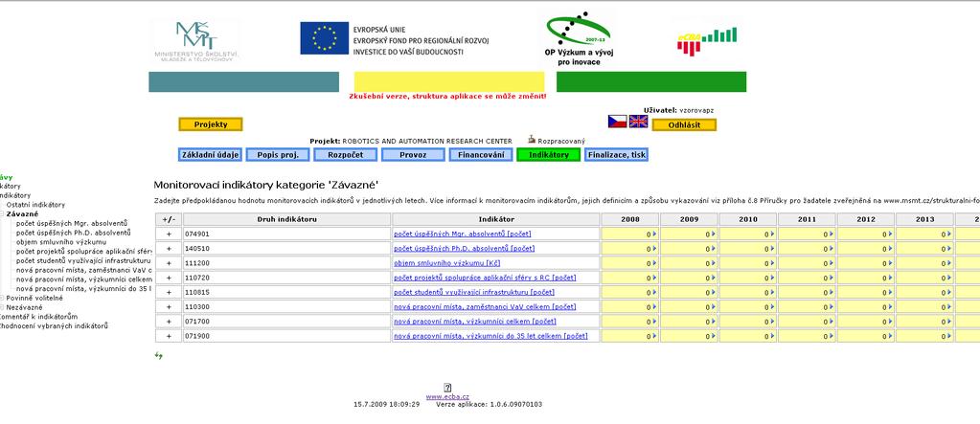
Task: Click the arrow icon in 2011 cell of row 110720
Action: 831,278
